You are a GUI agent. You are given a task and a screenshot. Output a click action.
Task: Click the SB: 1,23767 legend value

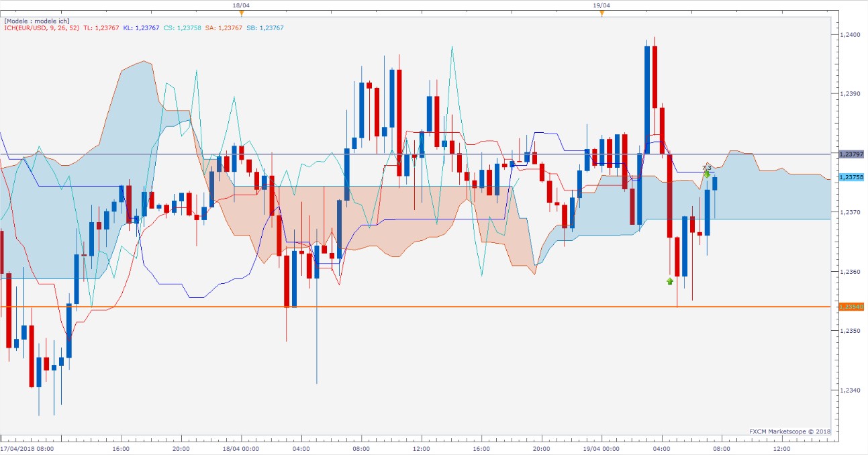[x=265, y=28]
